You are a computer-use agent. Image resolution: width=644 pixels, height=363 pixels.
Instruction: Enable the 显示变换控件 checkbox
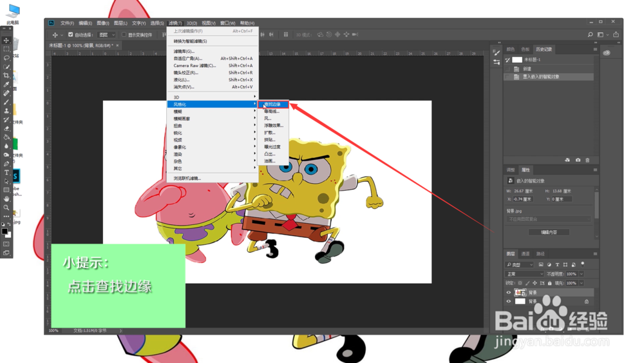click(124, 35)
